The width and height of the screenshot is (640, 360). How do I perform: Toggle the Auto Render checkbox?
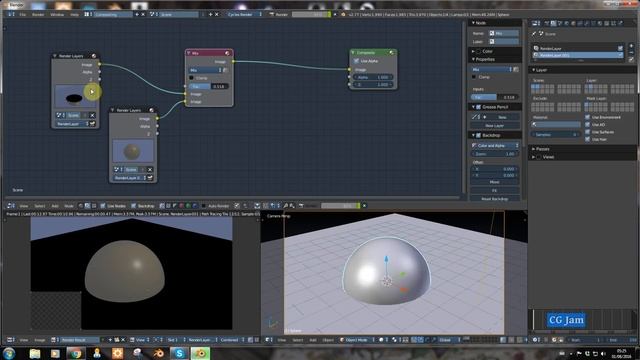[x=204, y=206]
